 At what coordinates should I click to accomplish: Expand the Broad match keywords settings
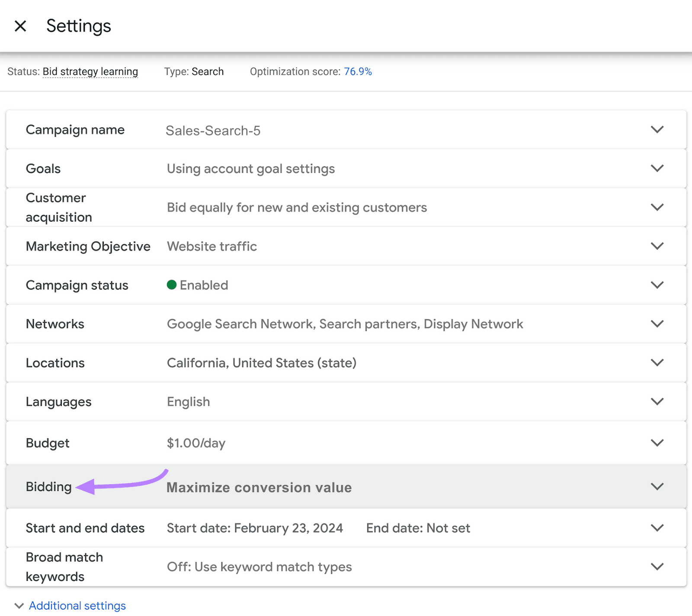[657, 566]
